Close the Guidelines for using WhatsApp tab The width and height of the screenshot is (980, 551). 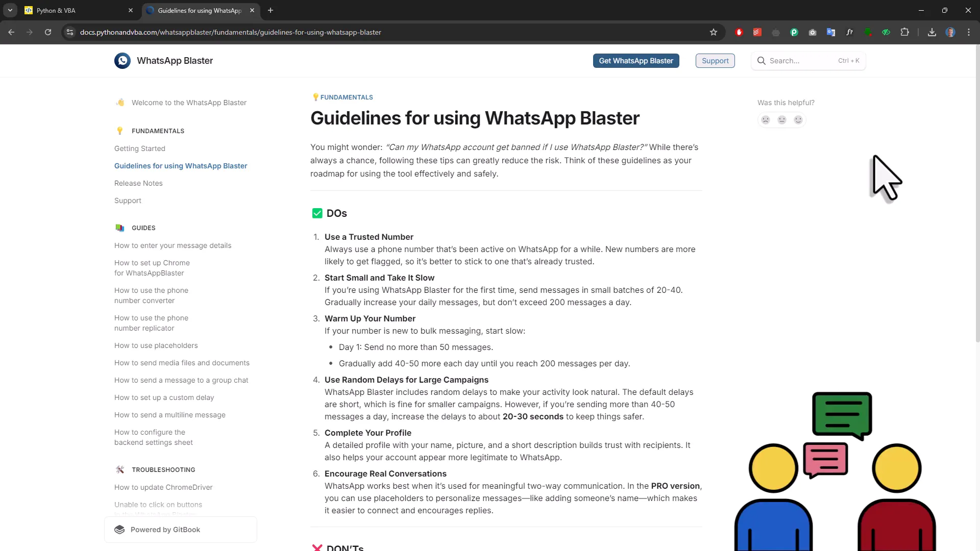click(x=252, y=10)
